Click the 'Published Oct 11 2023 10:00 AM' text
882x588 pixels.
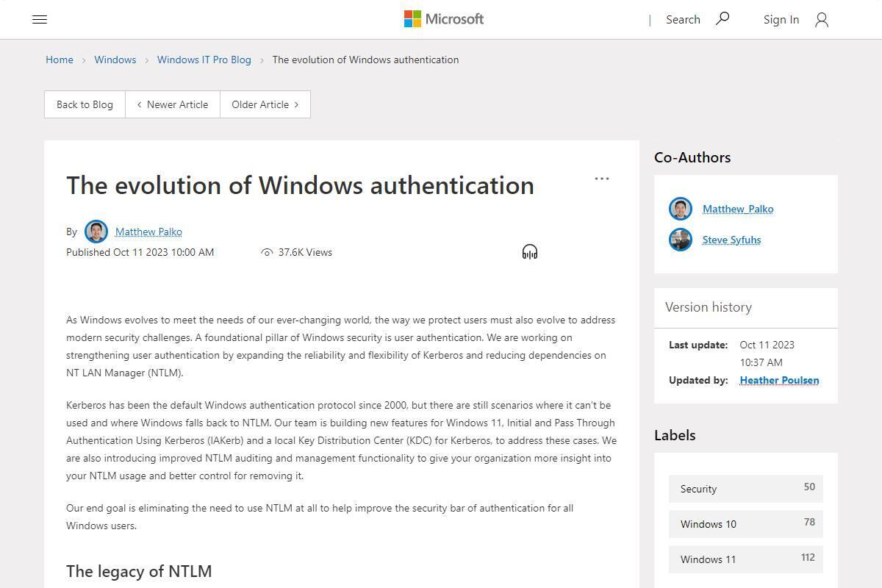[140, 252]
